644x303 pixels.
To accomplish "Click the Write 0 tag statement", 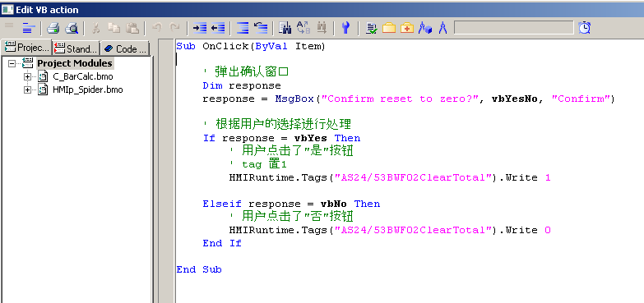I will (x=390, y=230).
